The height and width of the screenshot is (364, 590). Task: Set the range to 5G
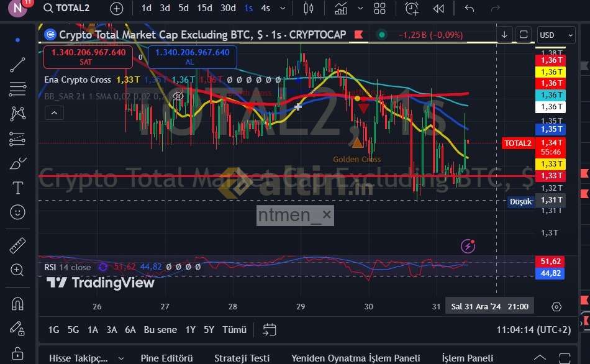pyautogui.click(x=73, y=330)
